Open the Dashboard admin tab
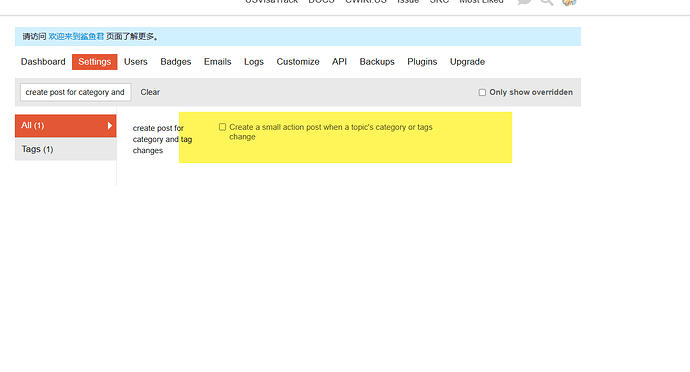 pyautogui.click(x=43, y=62)
